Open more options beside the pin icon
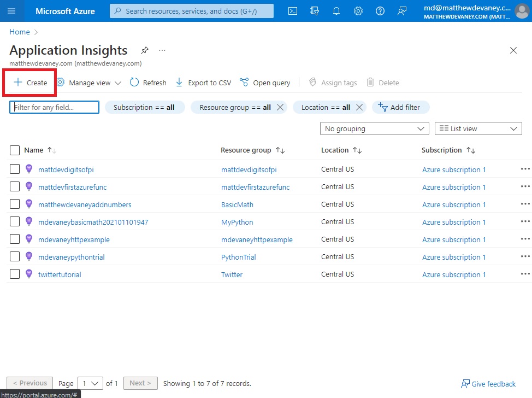The height and width of the screenshot is (398, 532). click(162, 50)
